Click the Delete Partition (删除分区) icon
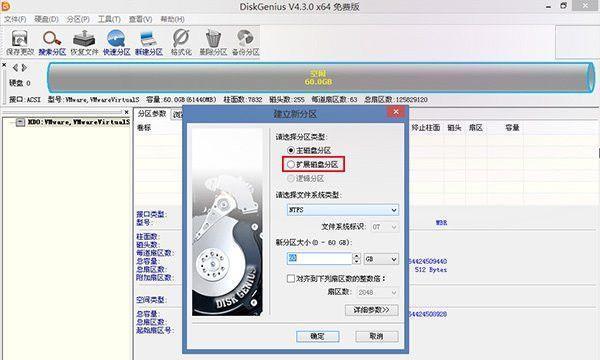 pos(213,42)
